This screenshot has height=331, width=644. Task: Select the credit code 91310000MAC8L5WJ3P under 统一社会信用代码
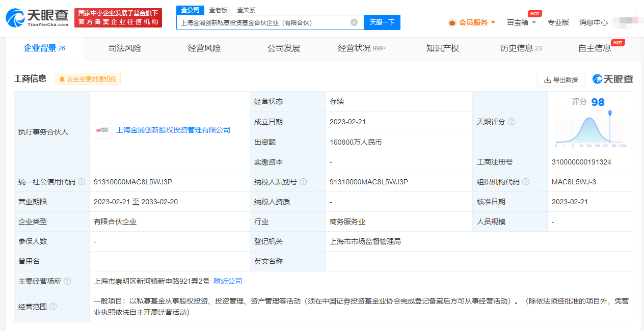[x=133, y=182]
